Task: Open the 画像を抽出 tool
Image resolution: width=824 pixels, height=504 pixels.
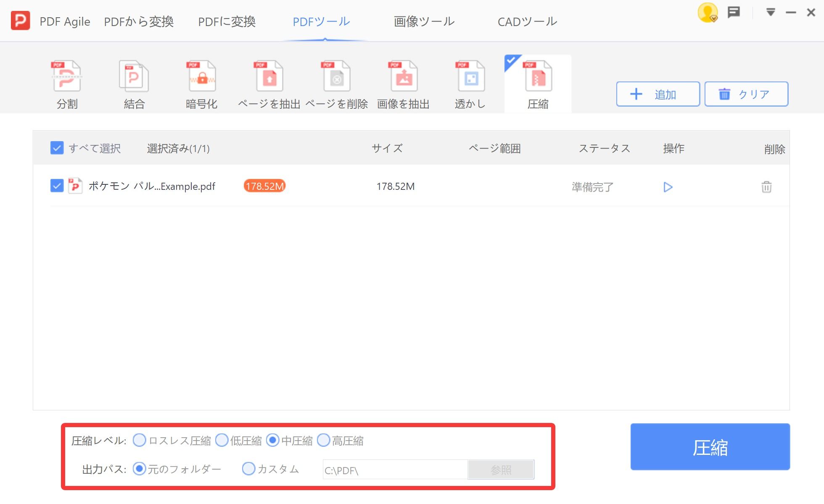Action: tap(404, 82)
